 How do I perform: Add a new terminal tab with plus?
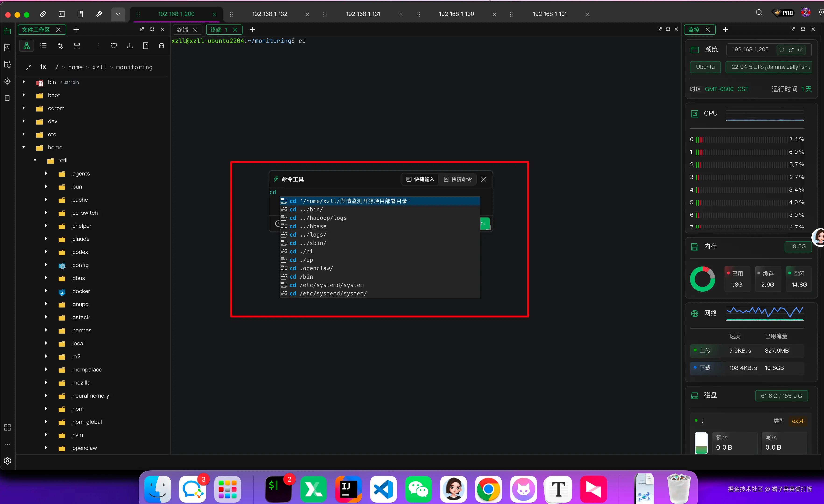pyautogui.click(x=252, y=30)
